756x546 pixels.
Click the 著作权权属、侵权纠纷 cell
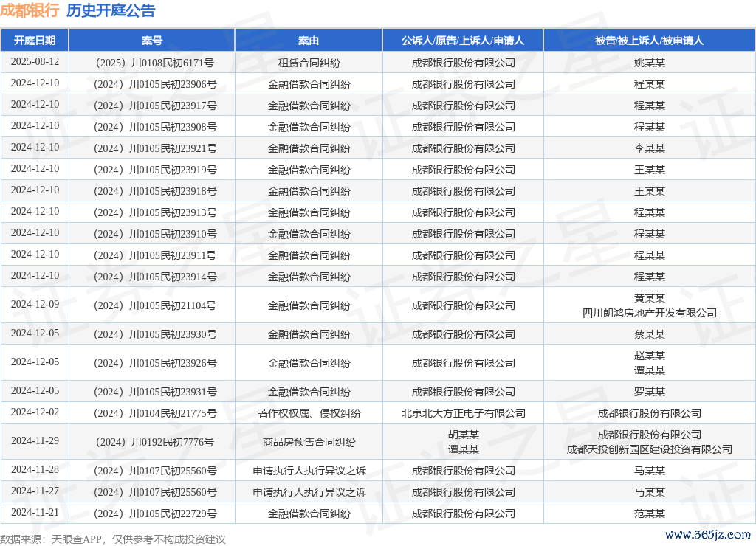309,413
